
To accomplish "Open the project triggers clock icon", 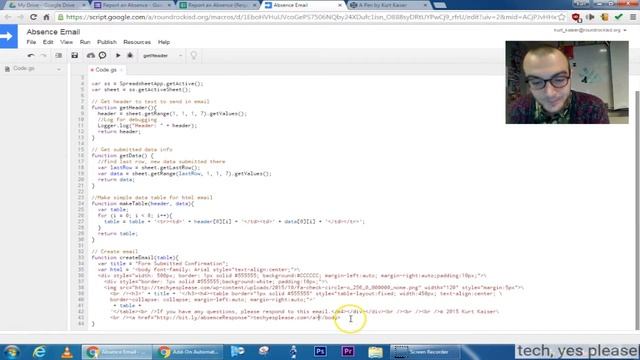I will click(x=102, y=55).
